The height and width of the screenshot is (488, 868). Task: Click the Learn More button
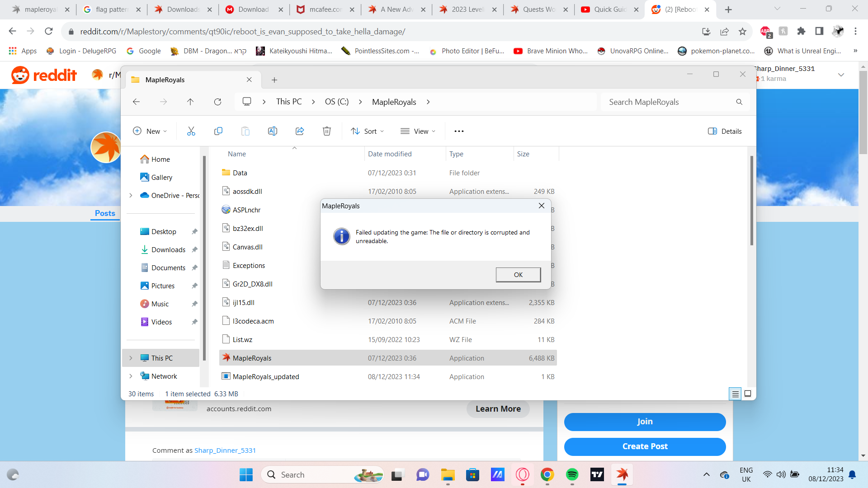point(498,408)
